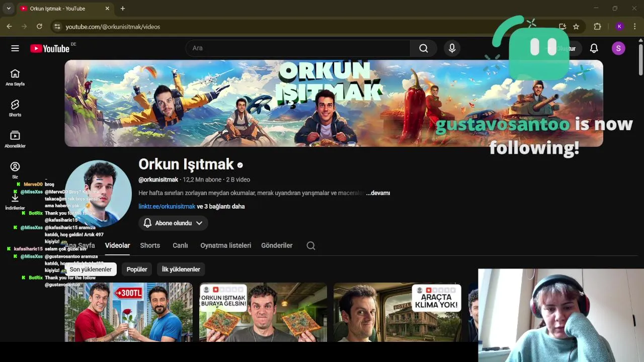This screenshot has height=362, width=644.
Task: Click the channel profile picture
Action: (99, 194)
